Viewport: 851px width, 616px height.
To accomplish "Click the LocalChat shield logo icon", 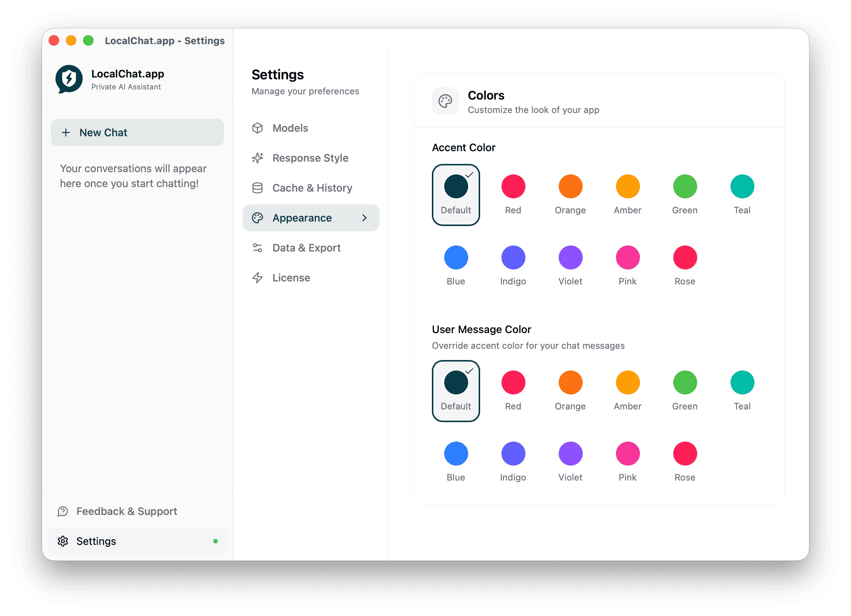I will [69, 79].
